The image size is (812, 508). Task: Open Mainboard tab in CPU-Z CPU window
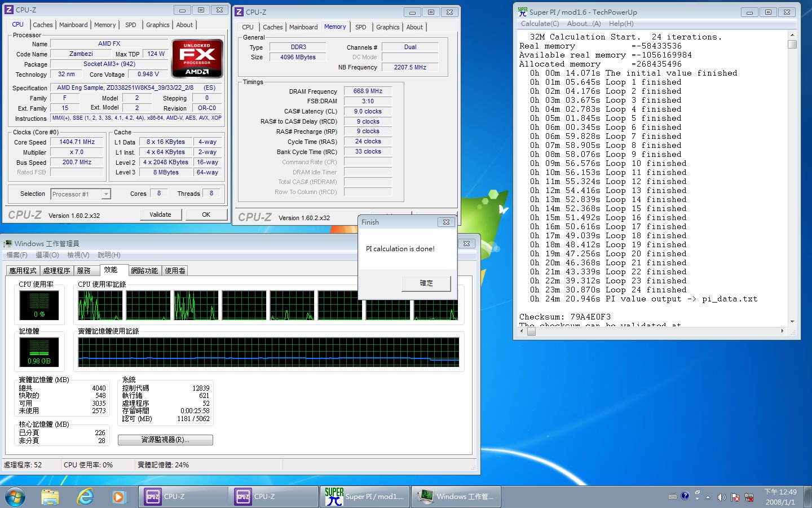[x=73, y=25]
